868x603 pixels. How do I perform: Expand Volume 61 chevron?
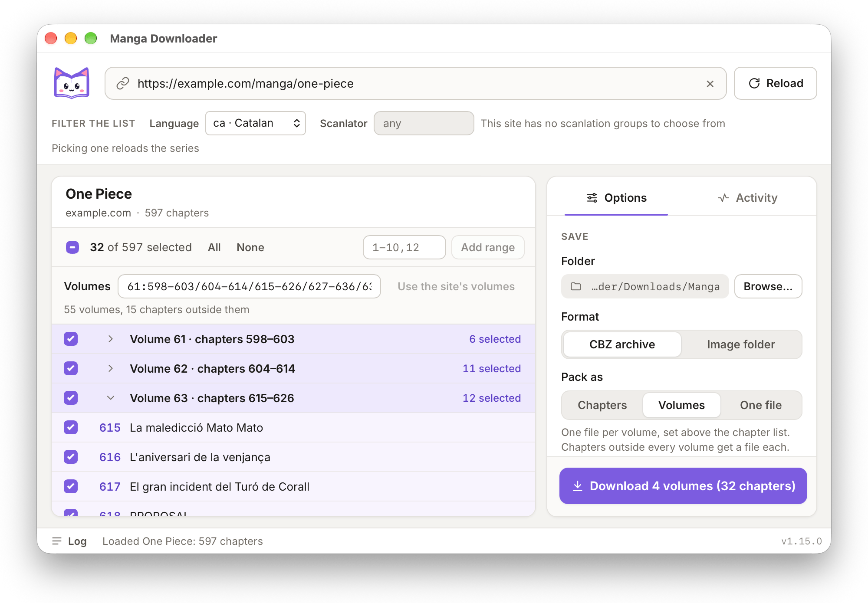(111, 339)
